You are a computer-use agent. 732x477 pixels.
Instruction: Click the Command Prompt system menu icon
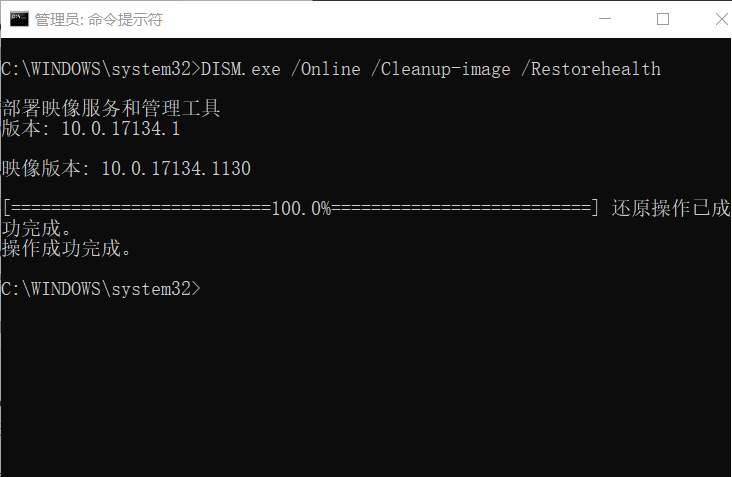(x=18, y=19)
